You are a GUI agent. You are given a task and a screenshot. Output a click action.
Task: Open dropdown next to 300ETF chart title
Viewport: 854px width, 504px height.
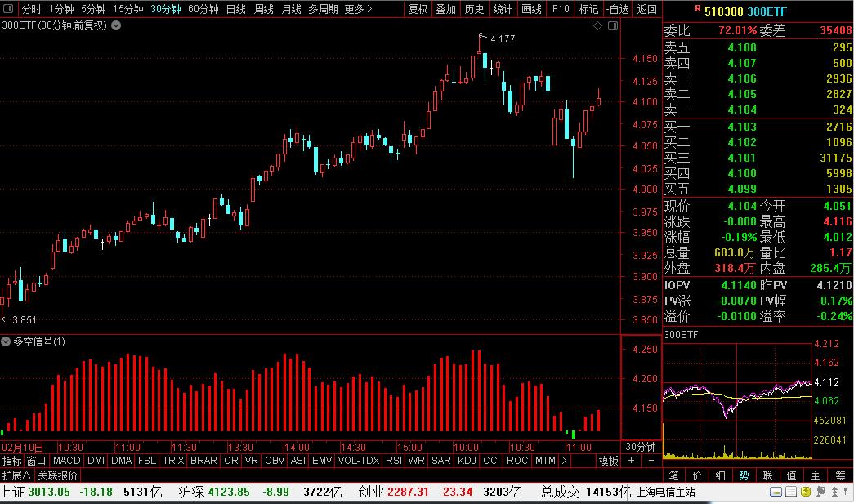[x=116, y=25]
